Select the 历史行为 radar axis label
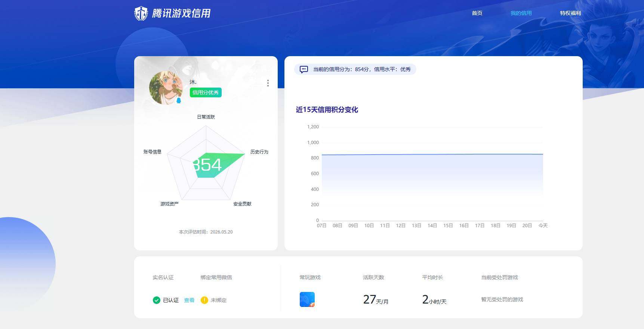This screenshot has height=329, width=644. pos(259,152)
